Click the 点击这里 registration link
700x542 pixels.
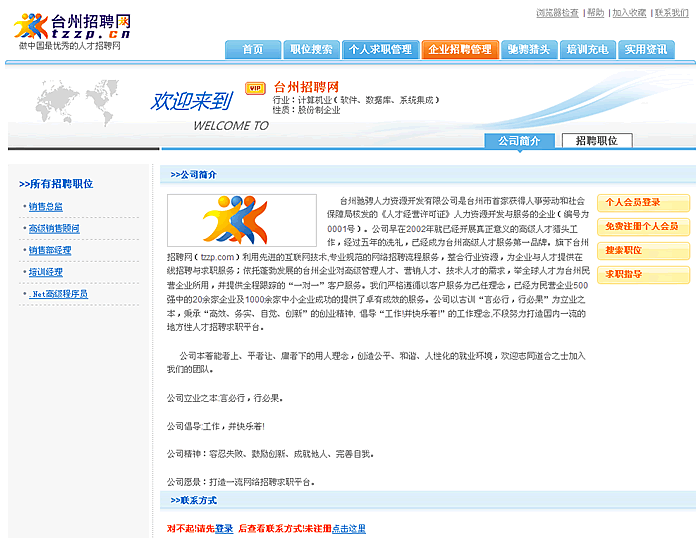349,529
